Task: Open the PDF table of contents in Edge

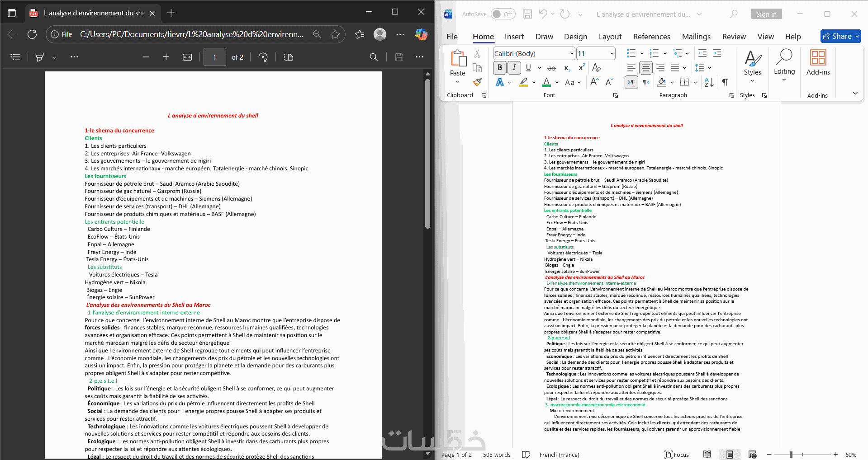Action: pyautogui.click(x=15, y=57)
